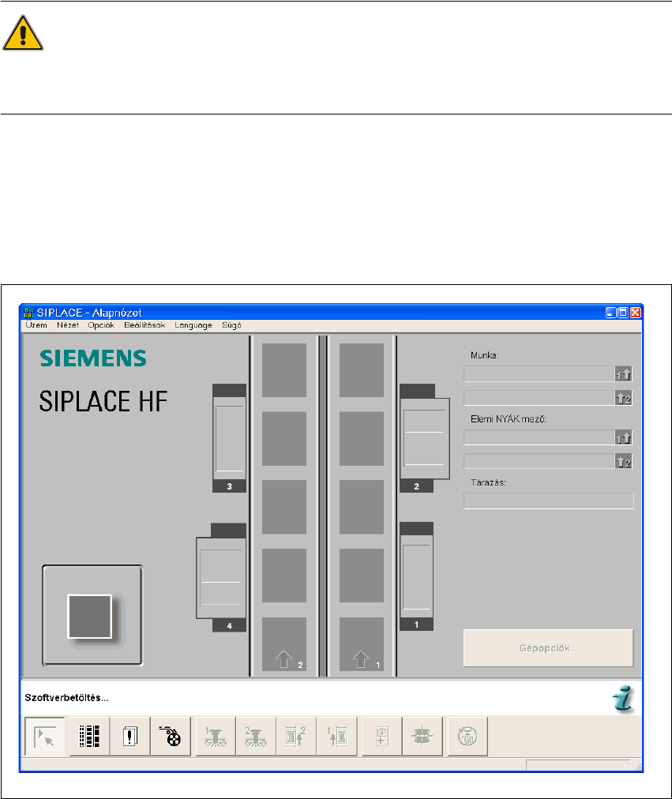Select feeder table location 3

tap(229, 438)
